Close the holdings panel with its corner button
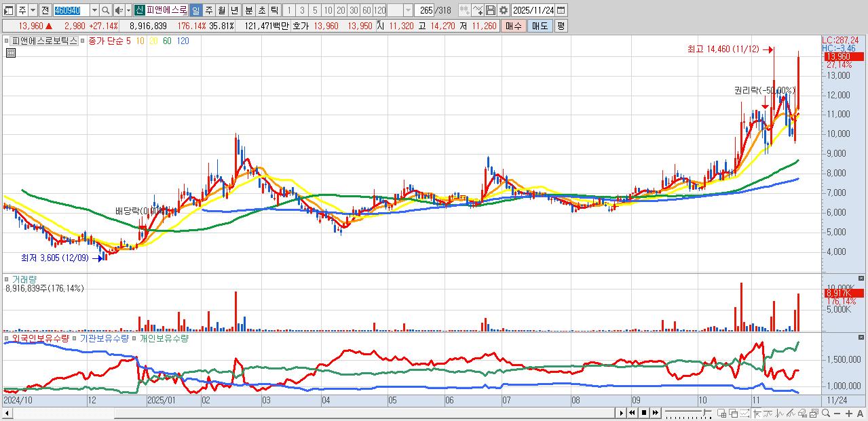 click(862, 337)
